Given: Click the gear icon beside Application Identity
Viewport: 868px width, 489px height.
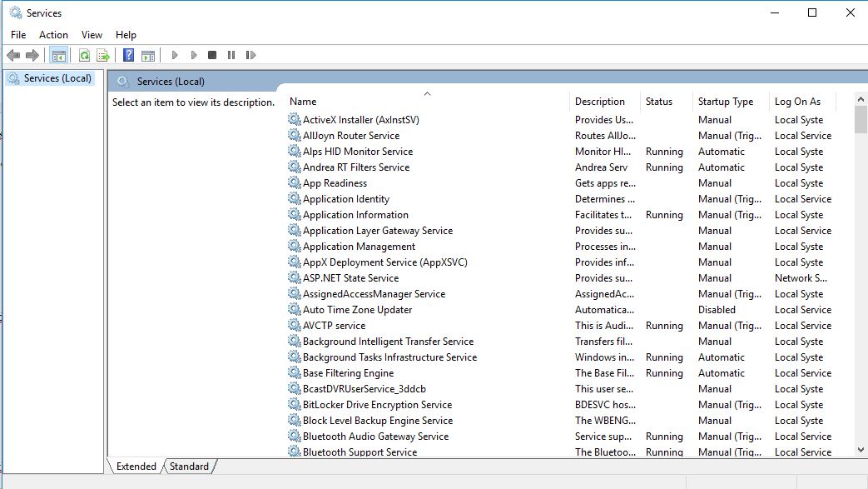Looking at the screenshot, I should click(x=294, y=198).
